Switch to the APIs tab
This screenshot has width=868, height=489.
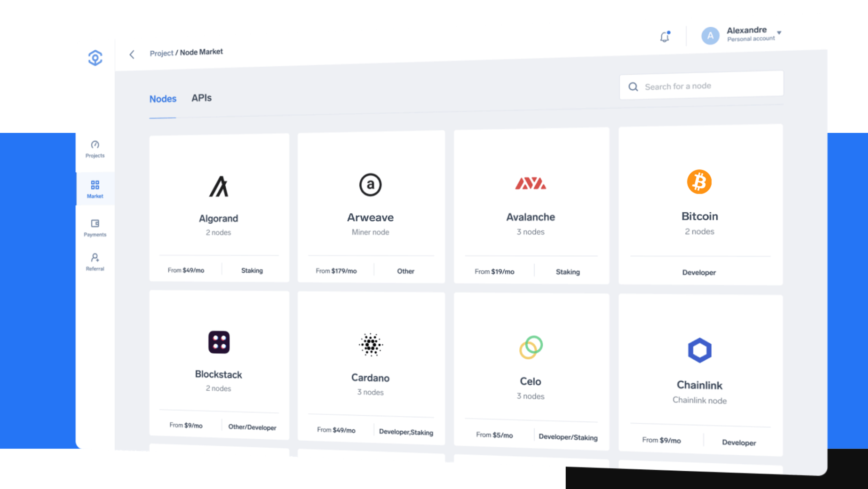coord(202,98)
